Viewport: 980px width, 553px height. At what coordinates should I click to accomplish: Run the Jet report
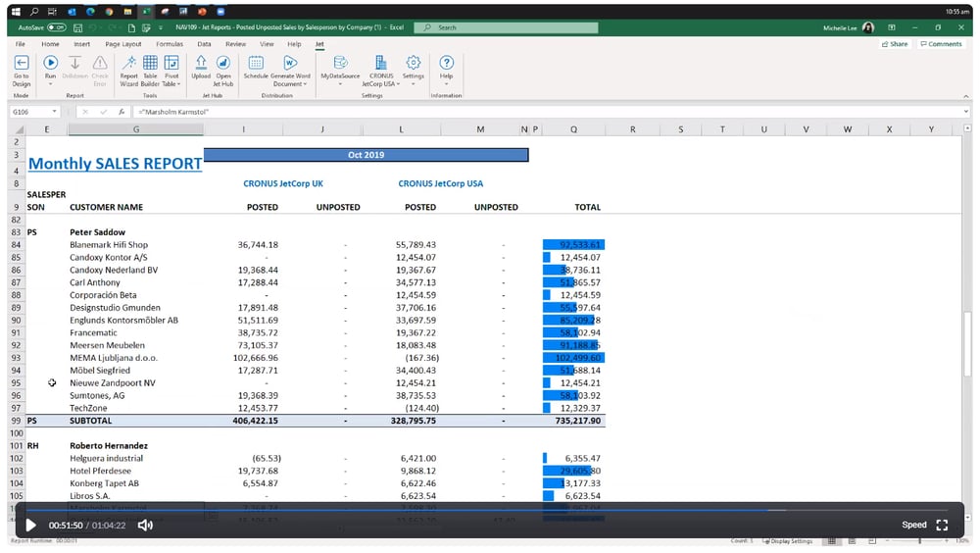[x=51, y=63]
